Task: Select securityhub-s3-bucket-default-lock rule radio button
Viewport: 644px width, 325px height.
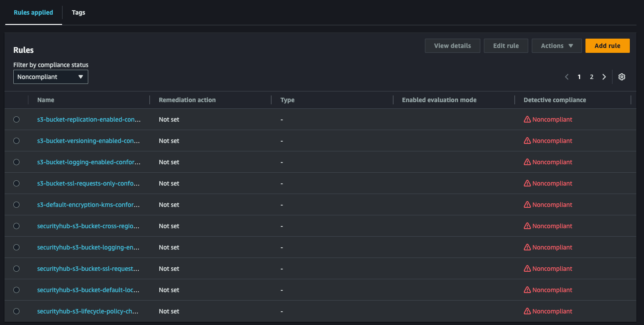Action: 16,290
